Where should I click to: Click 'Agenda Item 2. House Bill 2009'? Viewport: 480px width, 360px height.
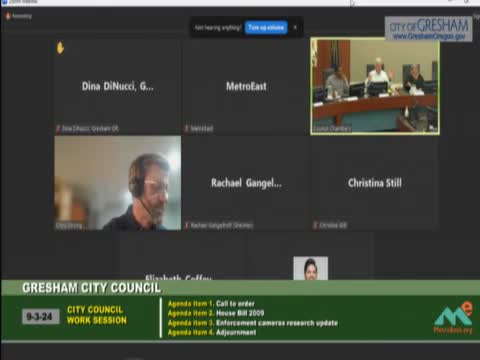(216, 313)
